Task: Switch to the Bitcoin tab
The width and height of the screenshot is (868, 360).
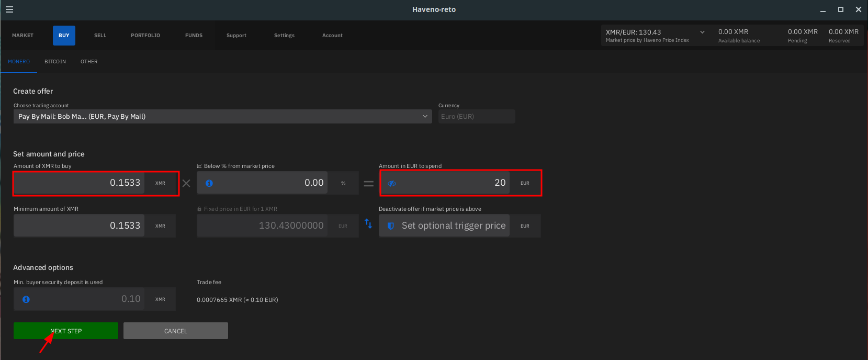Action: 55,62
